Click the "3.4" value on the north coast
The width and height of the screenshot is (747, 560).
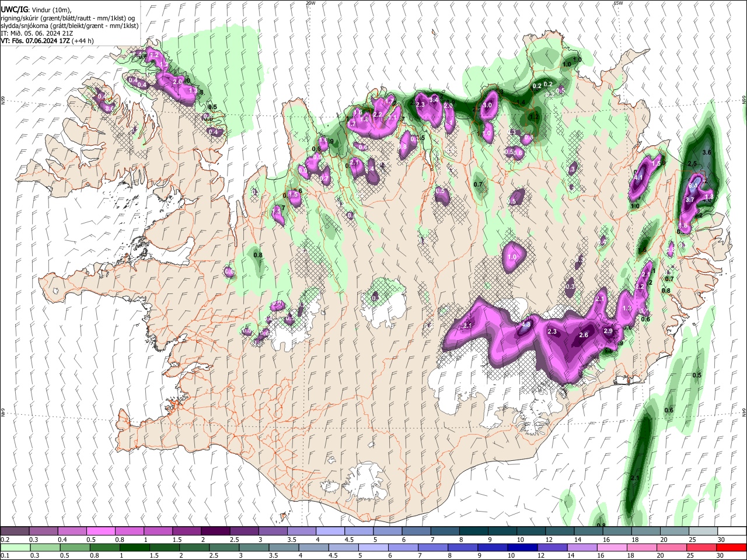pyautogui.click(x=434, y=100)
